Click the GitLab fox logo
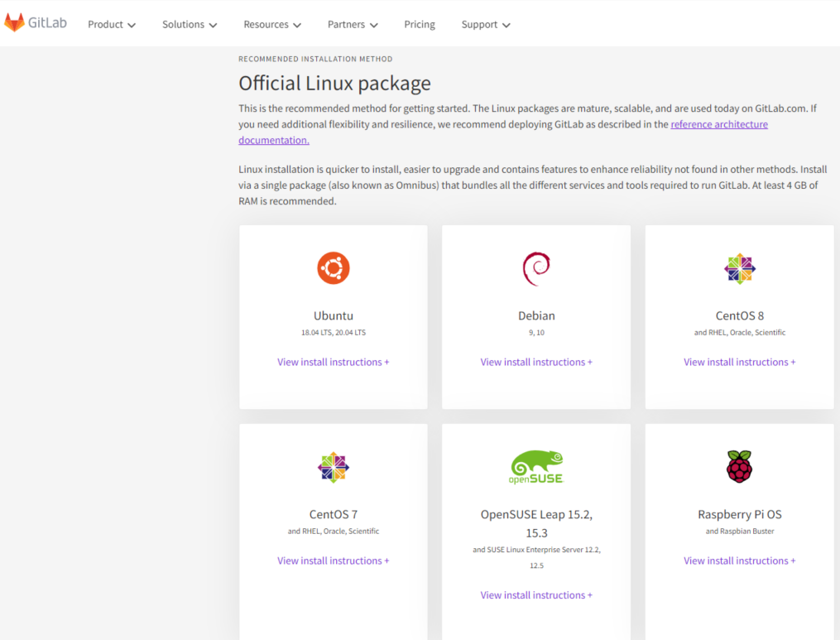Viewport: 840px width, 640px height. pyautogui.click(x=14, y=22)
